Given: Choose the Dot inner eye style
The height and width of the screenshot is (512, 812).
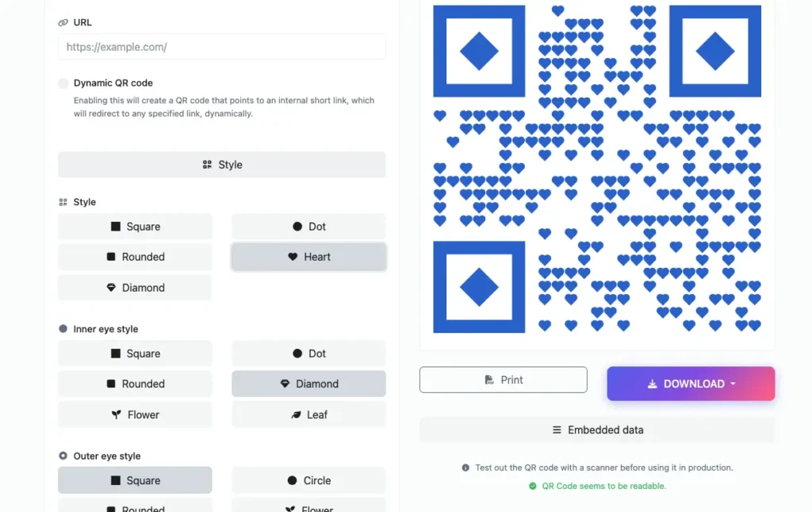Looking at the screenshot, I should coord(308,353).
